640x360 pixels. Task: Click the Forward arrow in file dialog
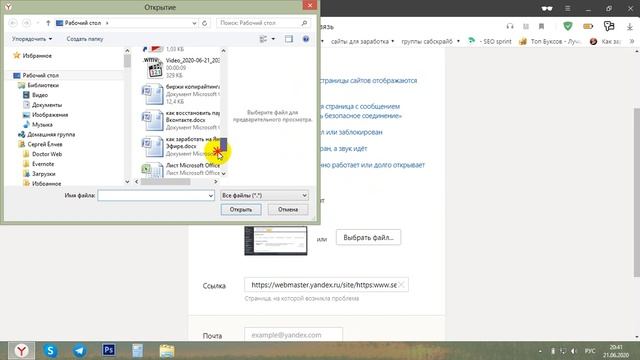pos(27,23)
